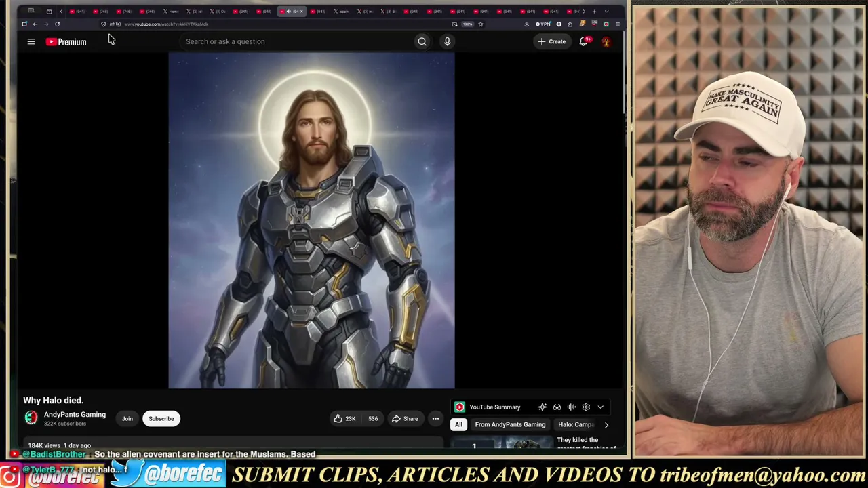This screenshot has width=868, height=488.
Task: Click the Jesus in armor video player
Action: 311,221
